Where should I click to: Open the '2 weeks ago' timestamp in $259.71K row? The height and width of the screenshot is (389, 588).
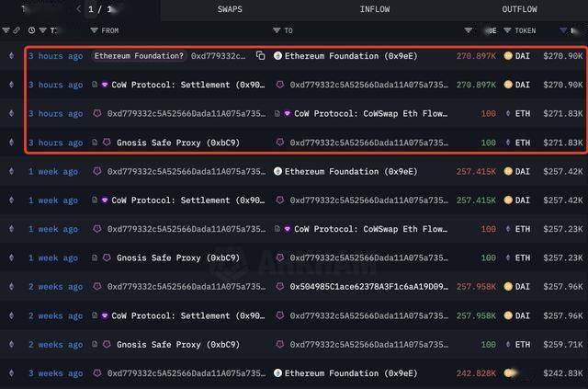56,345
